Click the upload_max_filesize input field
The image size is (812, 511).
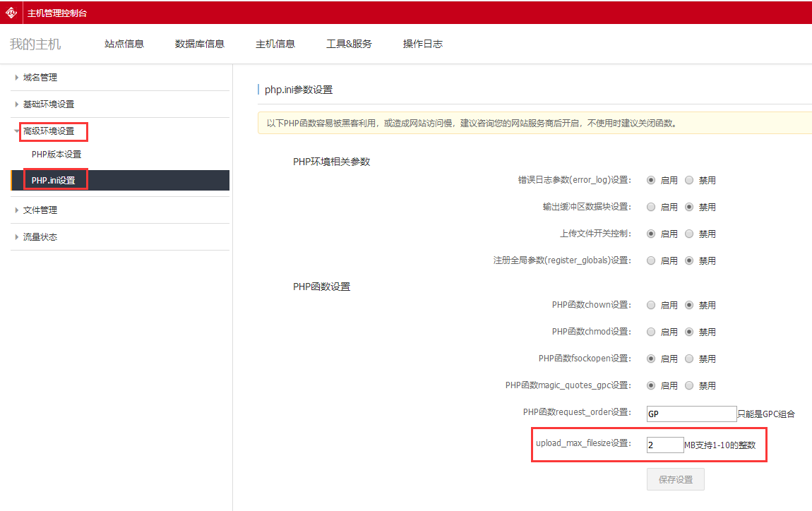click(664, 445)
